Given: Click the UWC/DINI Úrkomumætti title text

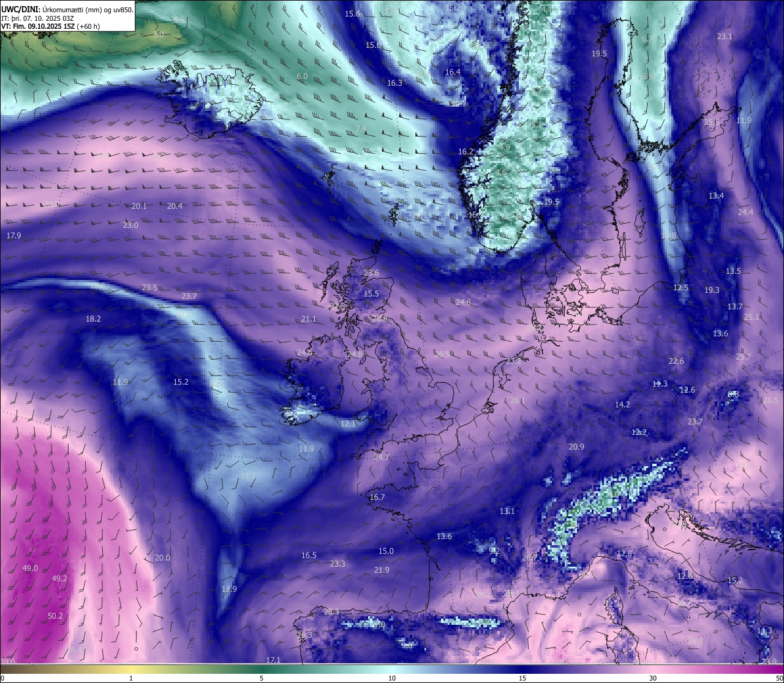Looking at the screenshot, I should [67, 10].
